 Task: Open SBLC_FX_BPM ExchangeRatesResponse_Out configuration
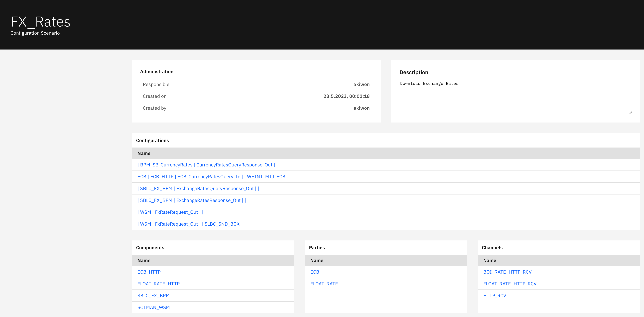click(191, 200)
